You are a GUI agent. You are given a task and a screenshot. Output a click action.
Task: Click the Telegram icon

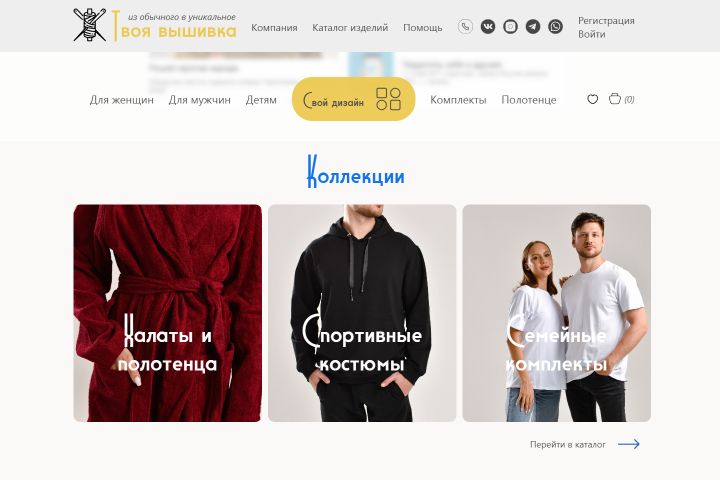533,27
